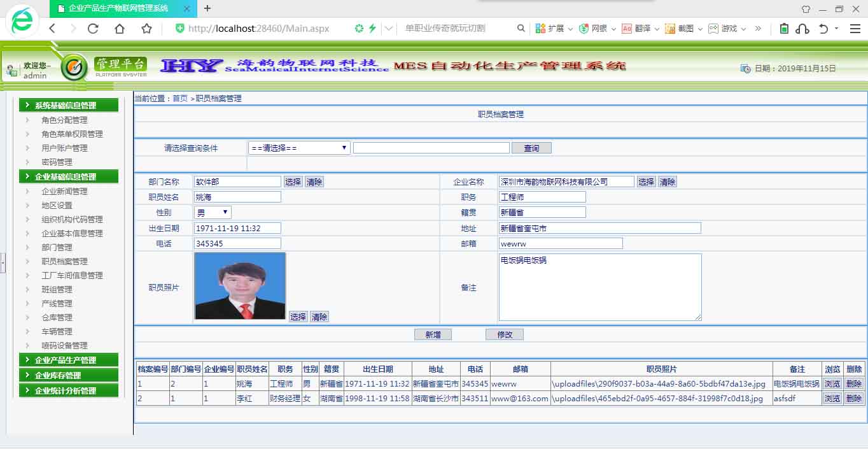Expand the 企业库存管理 menu section
This screenshot has width=868, height=449.
[x=69, y=376]
